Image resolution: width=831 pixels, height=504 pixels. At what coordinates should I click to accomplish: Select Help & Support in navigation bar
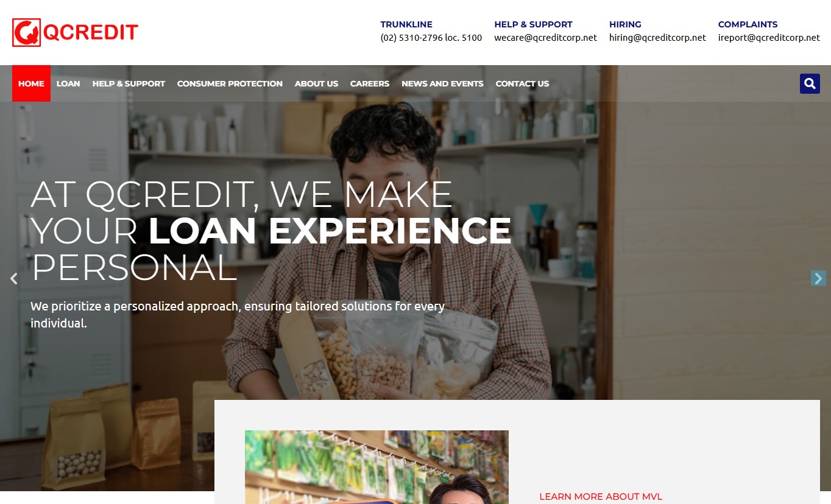click(x=129, y=83)
